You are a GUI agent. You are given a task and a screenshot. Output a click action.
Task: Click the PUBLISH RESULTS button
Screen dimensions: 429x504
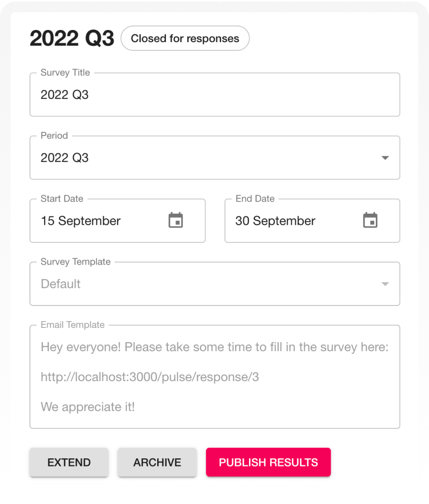click(x=268, y=462)
